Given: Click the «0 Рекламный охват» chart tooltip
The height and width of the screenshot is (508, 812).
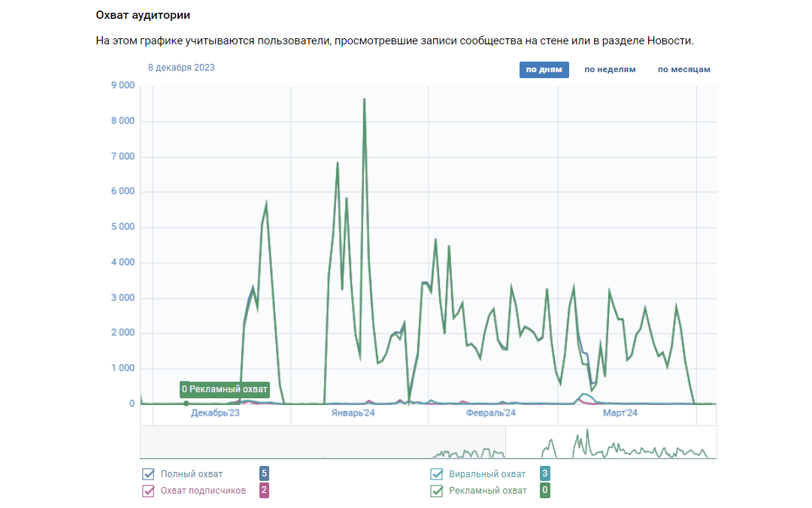Looking at the screenshot, I should point(225,389).
